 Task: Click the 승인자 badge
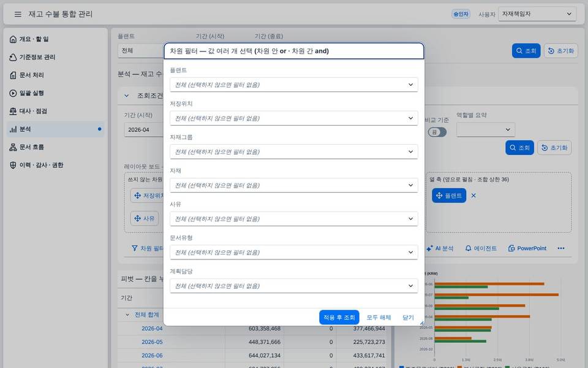tap(461, 14)
